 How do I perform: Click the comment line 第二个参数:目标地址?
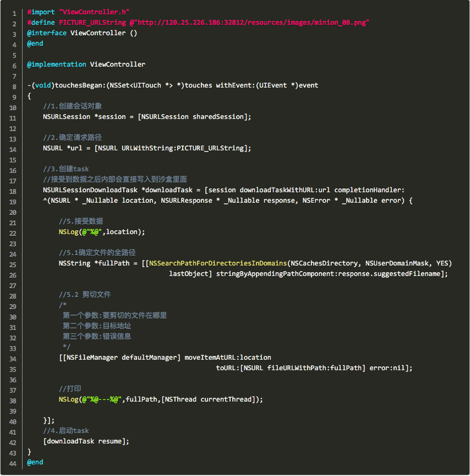pos(97,326)
